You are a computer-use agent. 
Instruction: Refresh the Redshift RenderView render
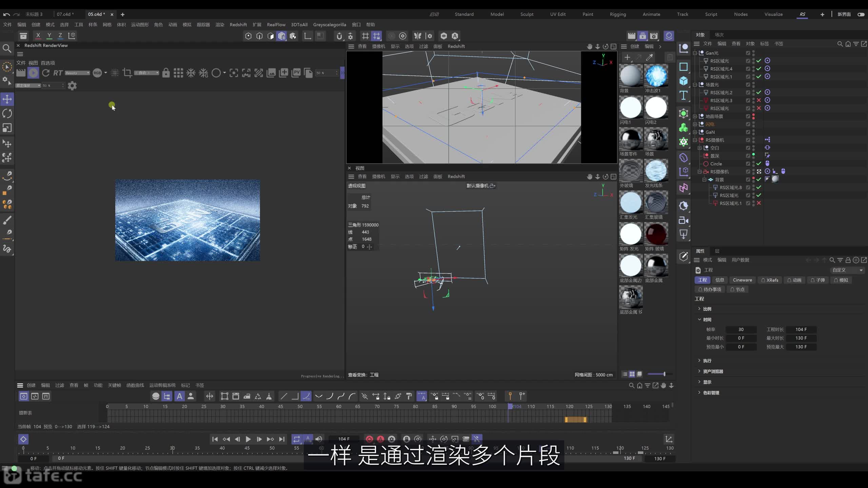pos(45,73)
